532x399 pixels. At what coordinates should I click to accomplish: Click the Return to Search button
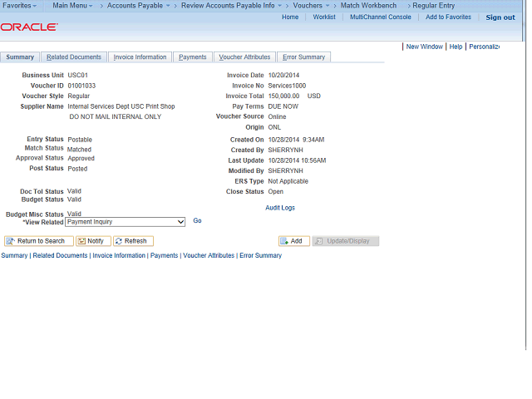coord(39,241)
